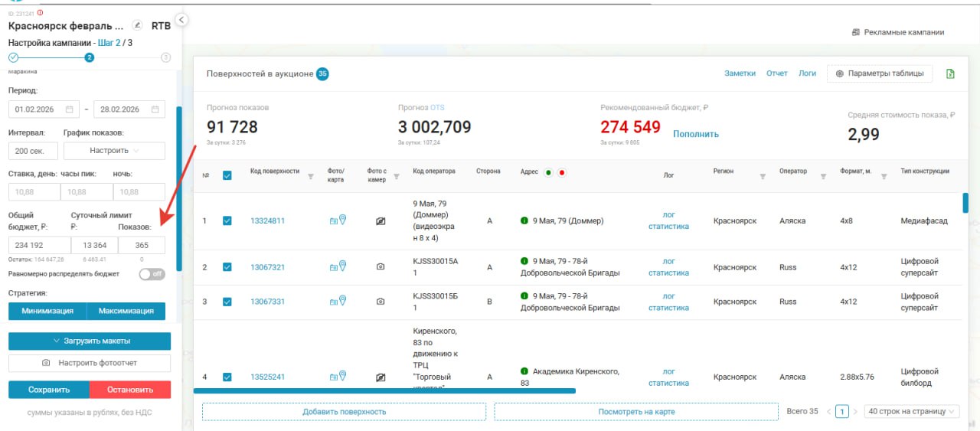980x431 pixels.
Task: Open the Отчет tab
Action: tap(777, 73)
